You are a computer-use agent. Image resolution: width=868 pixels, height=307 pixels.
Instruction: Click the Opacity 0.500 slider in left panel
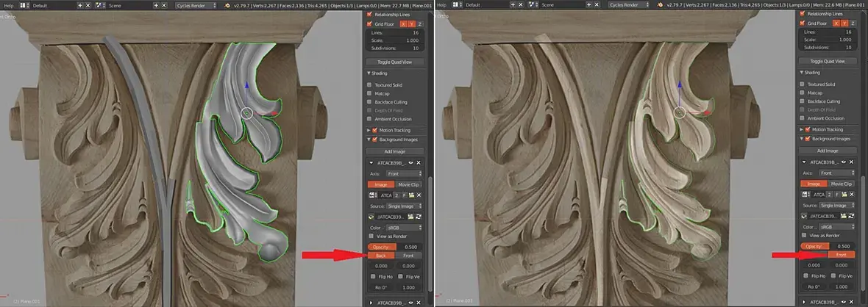pyautogui.click(x=395, y=247)
